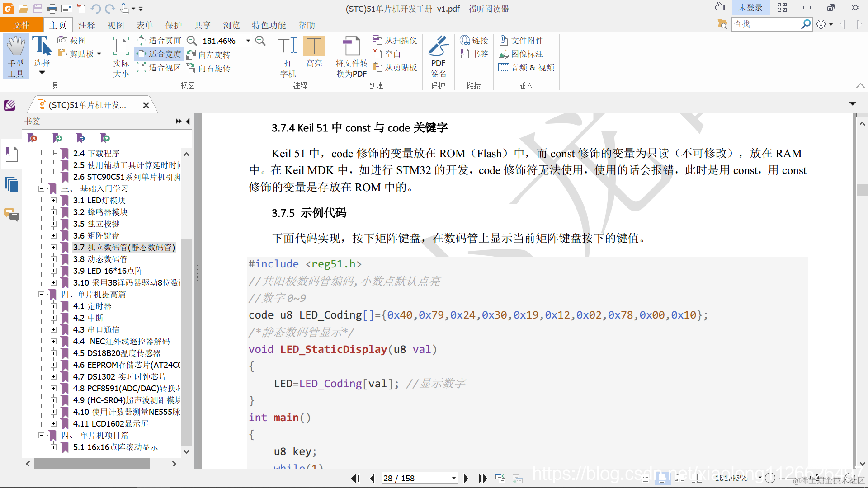Toggle Fit Width (适合宽度) view mode
Image resolution: width=868 pixels, height=488 pixels.
[159, 54]
